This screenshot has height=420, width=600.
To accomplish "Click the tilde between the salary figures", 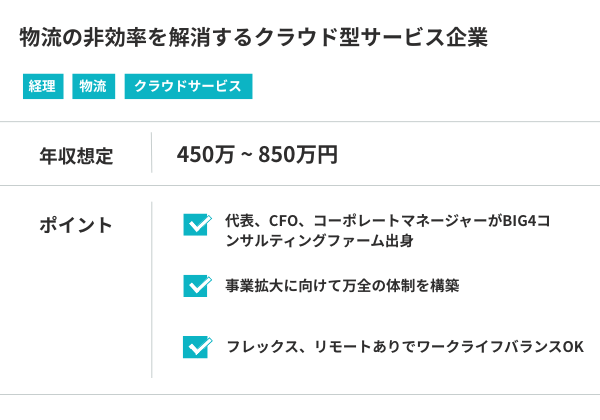I will (246, 156).
